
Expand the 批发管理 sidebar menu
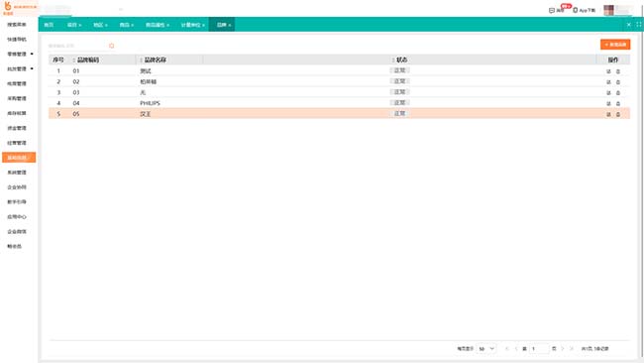tap(19, 68)
